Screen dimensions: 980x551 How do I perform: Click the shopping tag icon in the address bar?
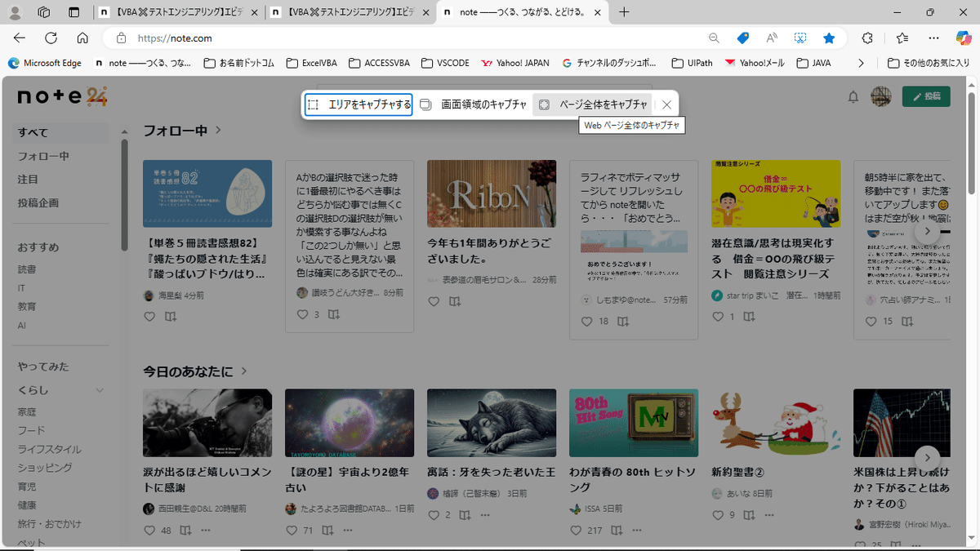742,38
